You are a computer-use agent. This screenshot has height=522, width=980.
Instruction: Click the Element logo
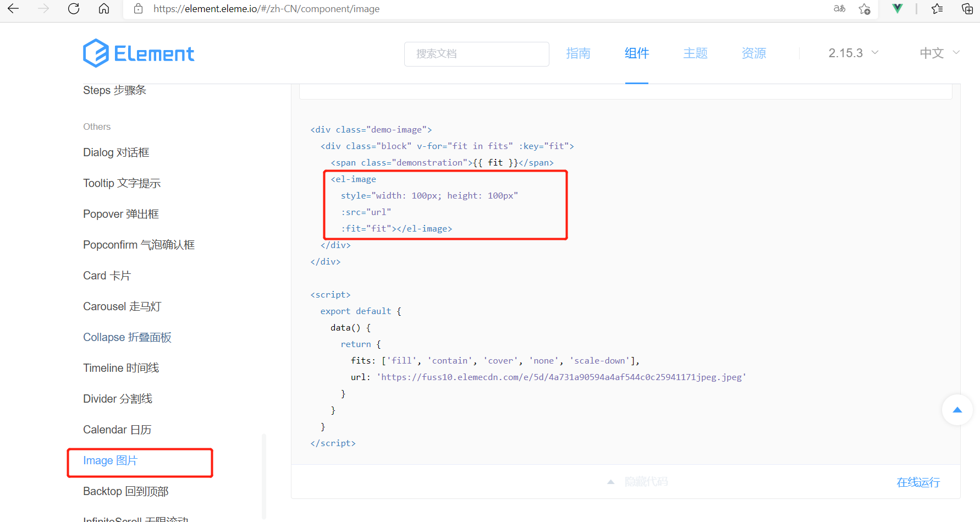click(x=139, y=53)
